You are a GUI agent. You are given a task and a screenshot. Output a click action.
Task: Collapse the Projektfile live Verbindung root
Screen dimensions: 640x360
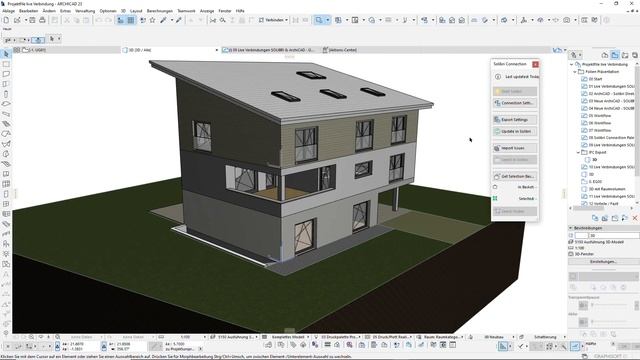[x=571, y=64]
